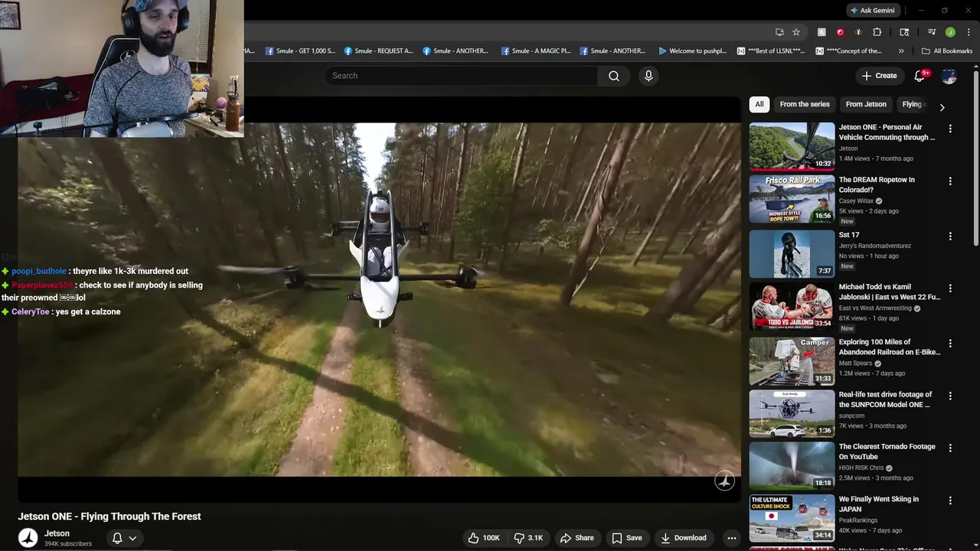Image resolution: width=980 pixels, height=551 pixels.
Task: Open notification preferences bell dropdown
Action: (124, 538)
